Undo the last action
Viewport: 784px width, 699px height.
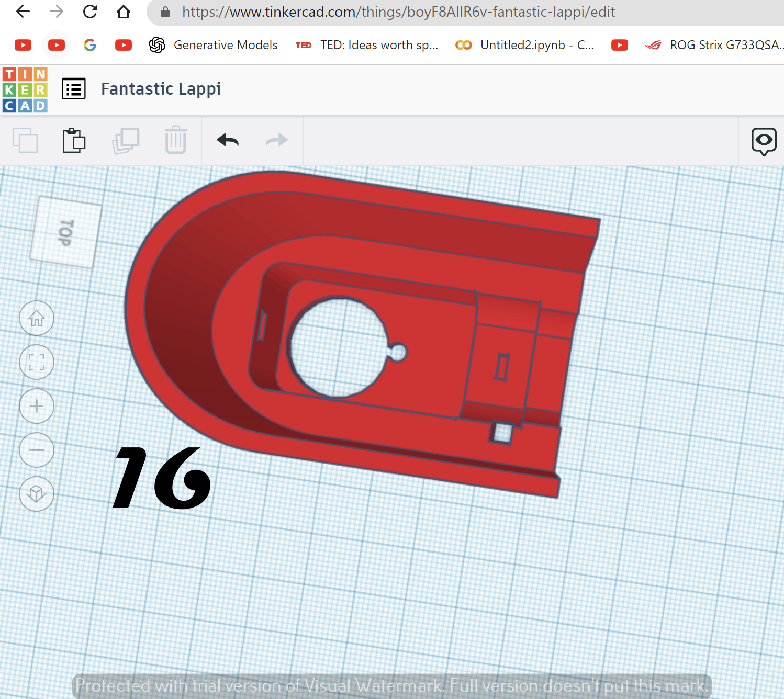(227, 140)
